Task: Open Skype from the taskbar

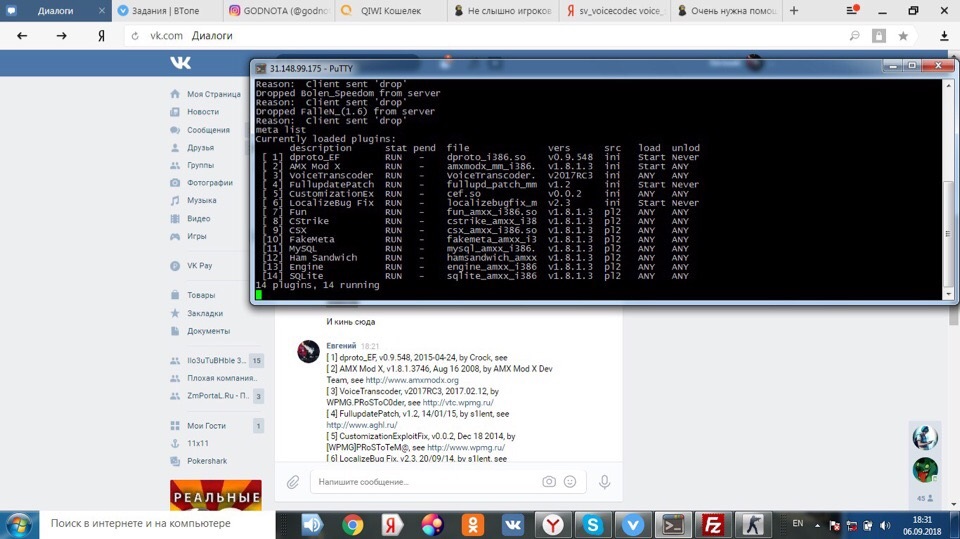Action: 592,525
